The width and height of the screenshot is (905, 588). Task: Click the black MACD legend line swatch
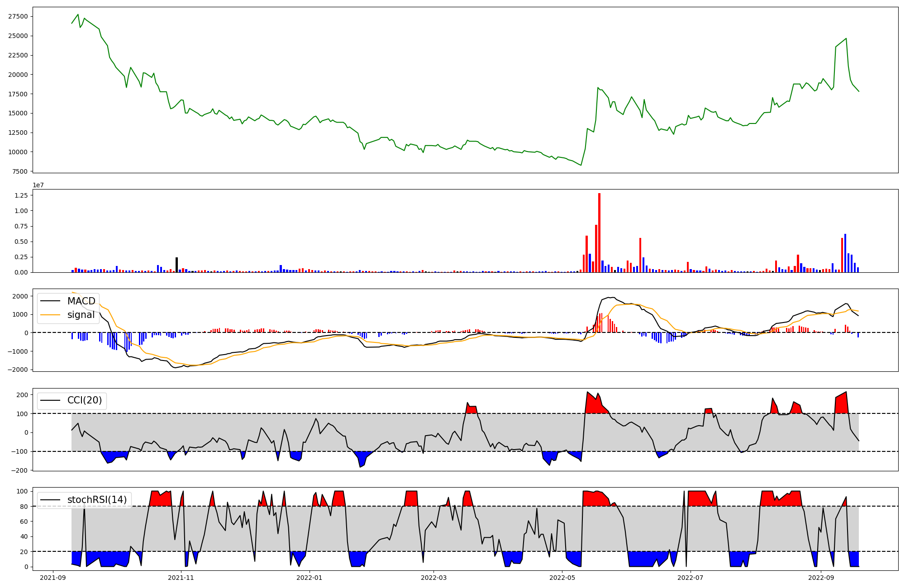pos(50,301)
